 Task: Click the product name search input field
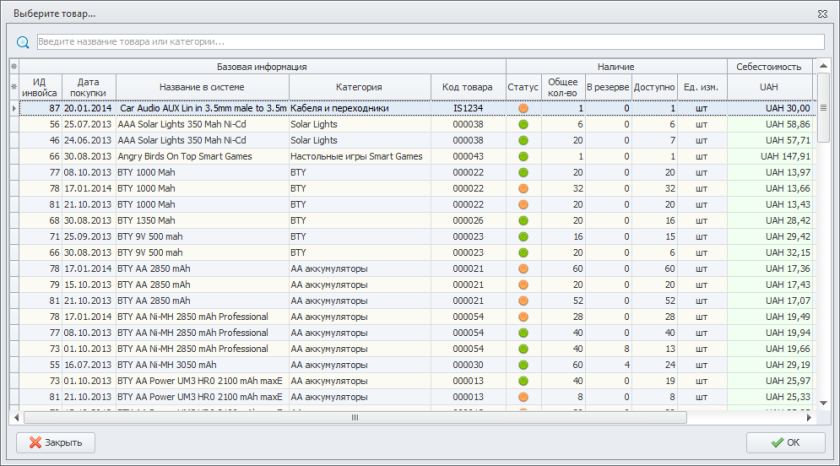(x=430, y=42)
